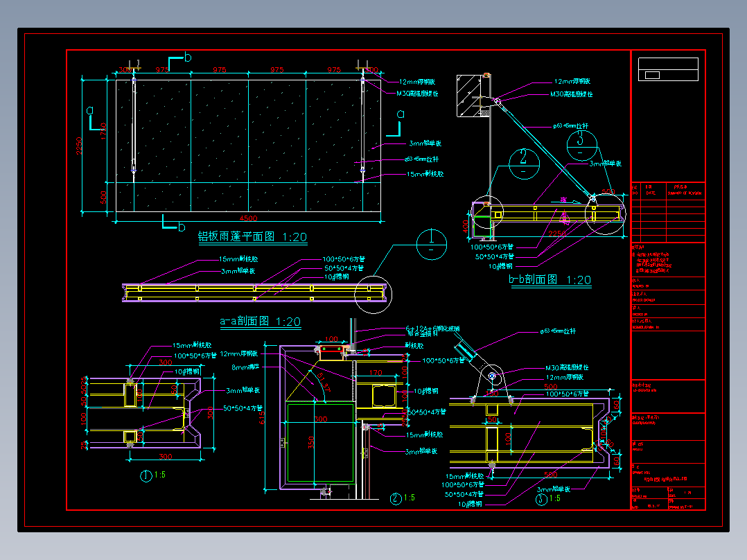The height and width of the screenshot is (560, 747).
Task: Click the circled 3 scale 1:5 label
Action: pyautogui.click(x=548, y=498)
